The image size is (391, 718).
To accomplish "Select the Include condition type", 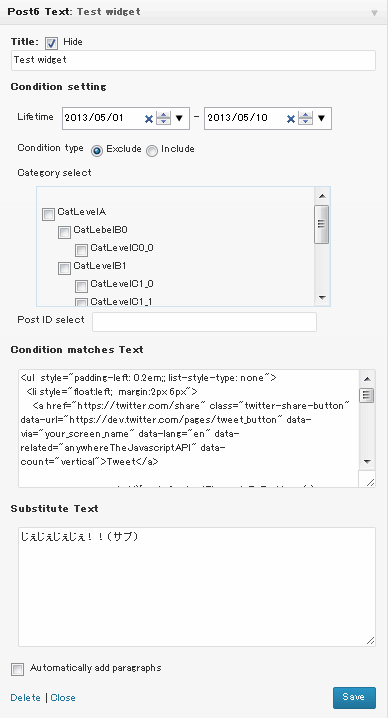I will [x=152, y=151].
